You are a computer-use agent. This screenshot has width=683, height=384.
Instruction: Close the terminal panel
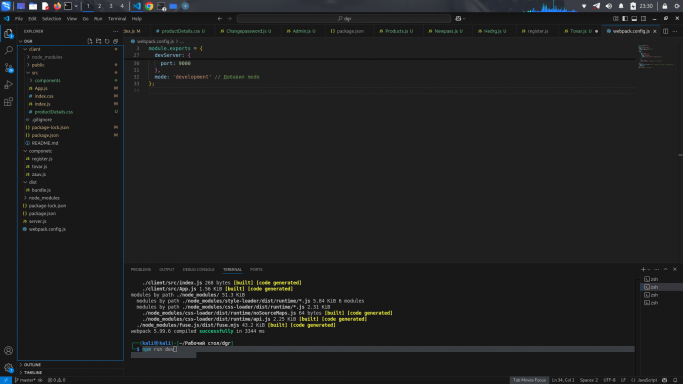click(x=675, y=269)
